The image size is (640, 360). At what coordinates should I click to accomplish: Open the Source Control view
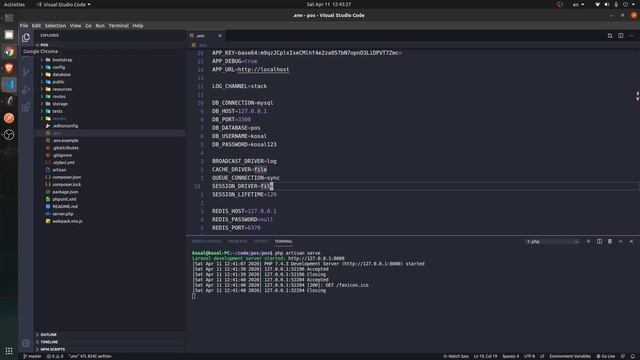pos(26,72)
